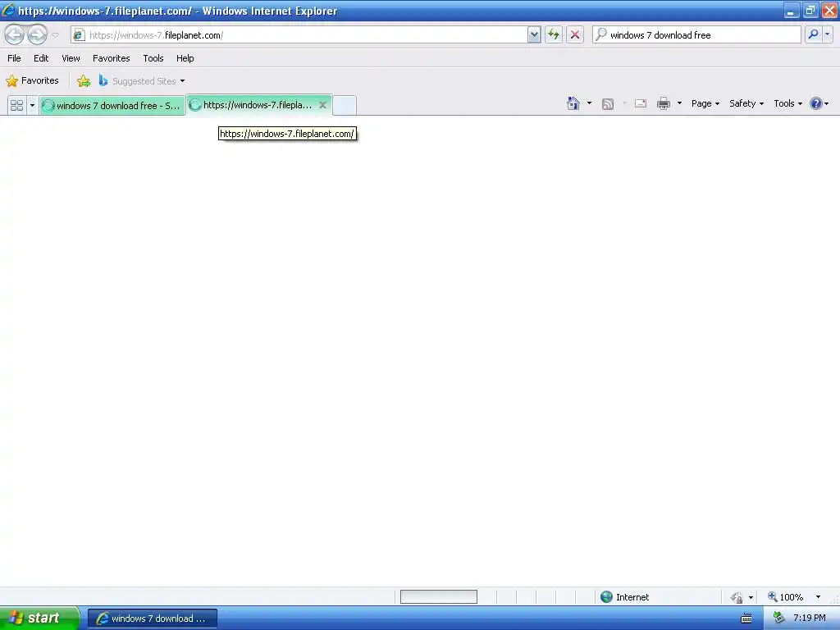Open a new blank tab

345,106
